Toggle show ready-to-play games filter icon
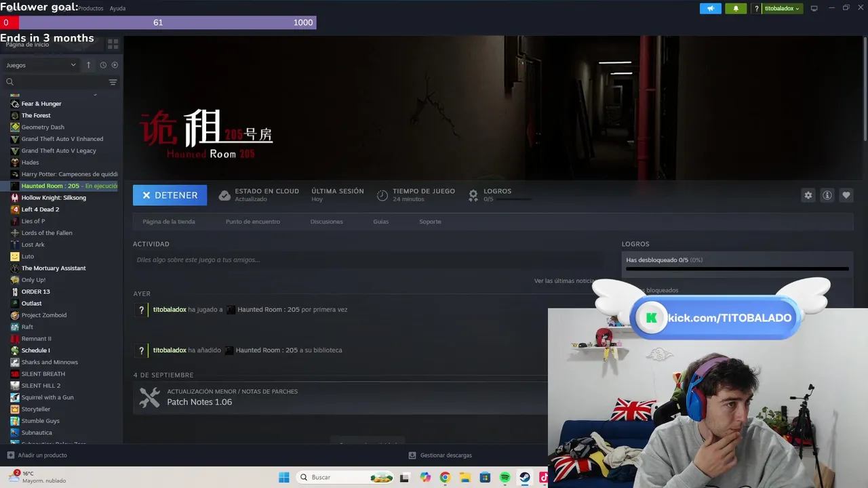The width and height of the screenshot is (868, 488). 115,65
